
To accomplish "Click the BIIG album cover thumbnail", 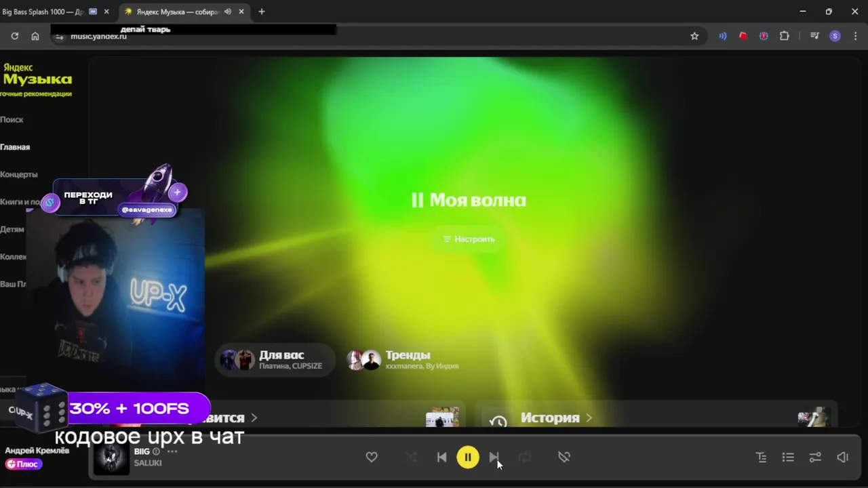I will click(x=111, y=457).
